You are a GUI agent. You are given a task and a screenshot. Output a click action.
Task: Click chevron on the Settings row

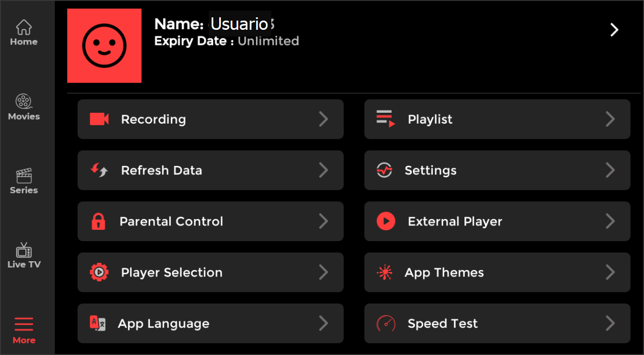[x=610, y=170]
